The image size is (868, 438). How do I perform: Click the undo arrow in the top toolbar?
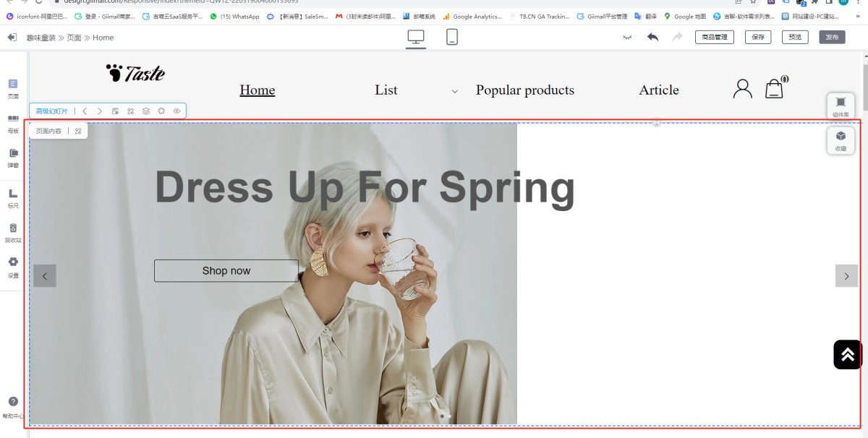(653, 37)
